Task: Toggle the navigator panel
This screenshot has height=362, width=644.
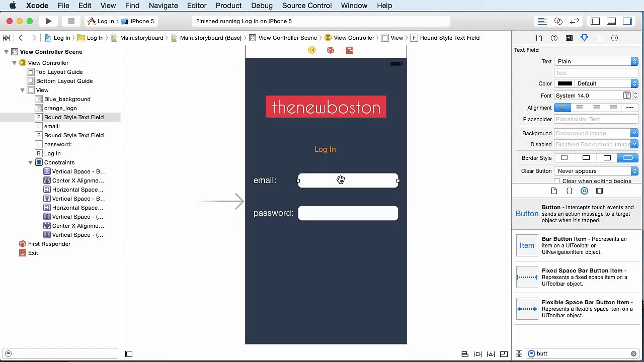Action: point(595,21)
